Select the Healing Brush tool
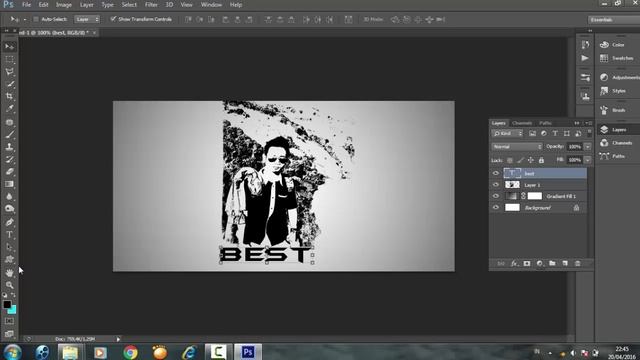 tap(9, 122)
